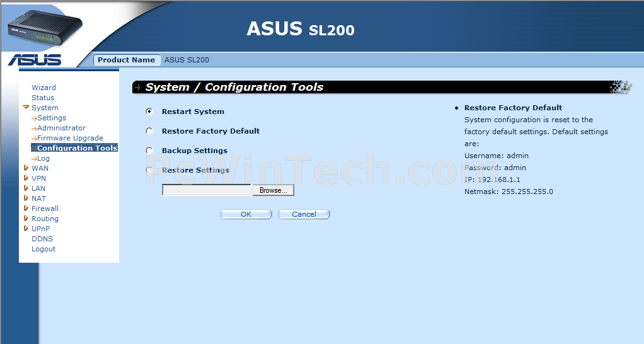Open the VPN menu item

point(38,178)
